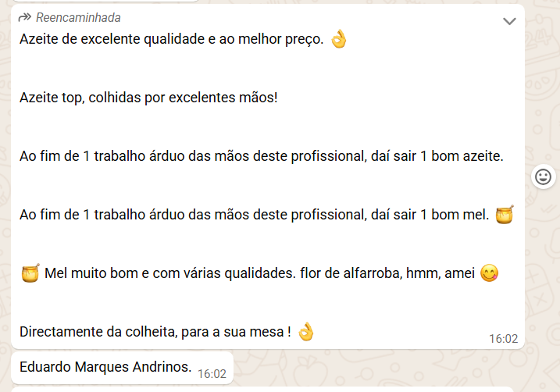
Task: Click the yummy face emoji after 'amei'
Action: pos(490,274)
